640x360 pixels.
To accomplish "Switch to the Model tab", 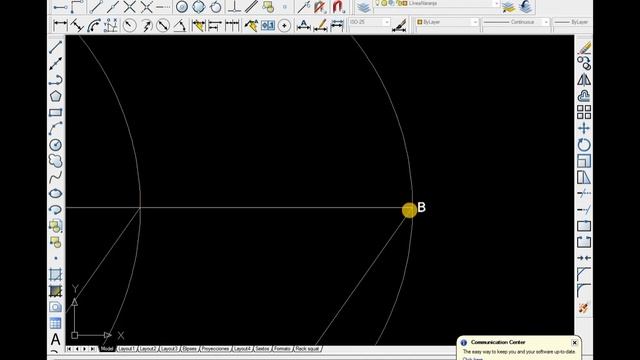I will point(107,349).
